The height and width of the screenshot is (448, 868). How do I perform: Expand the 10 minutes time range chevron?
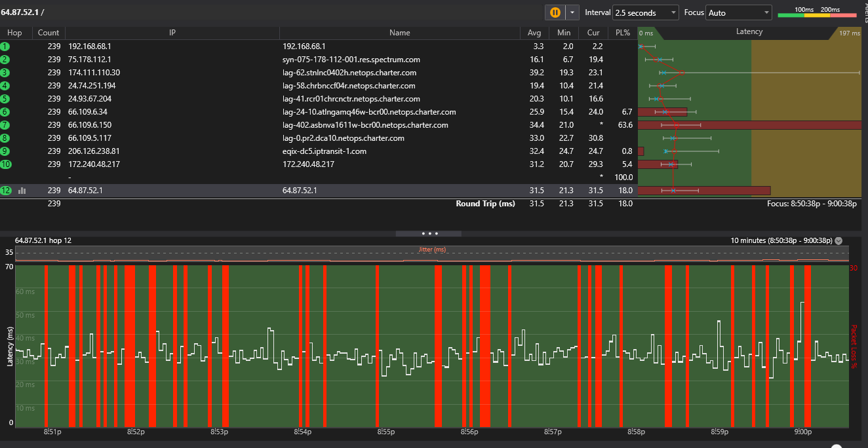[838, 240]
